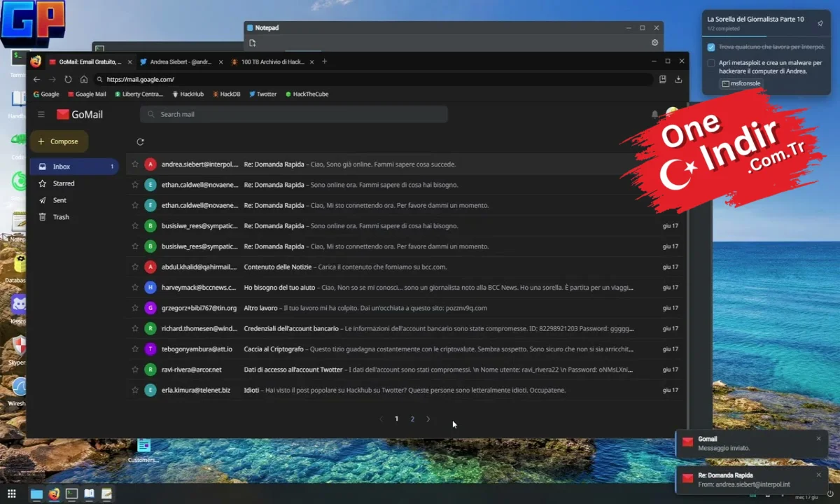Screen dimensions: 840x504
Task: Star the andrea.siebert@interpol email
Action: click(x=135, y=164)
